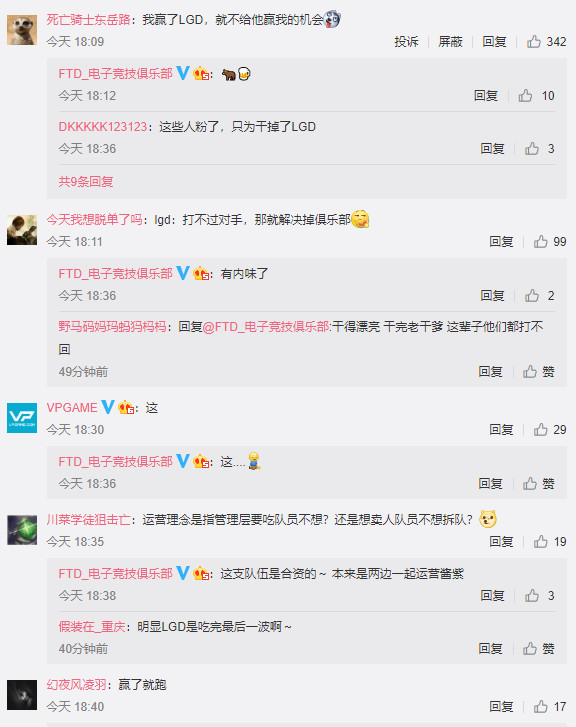Like FTD's reply with 10 likes
Screen dimensions: 576x727
tap(536, 96)
